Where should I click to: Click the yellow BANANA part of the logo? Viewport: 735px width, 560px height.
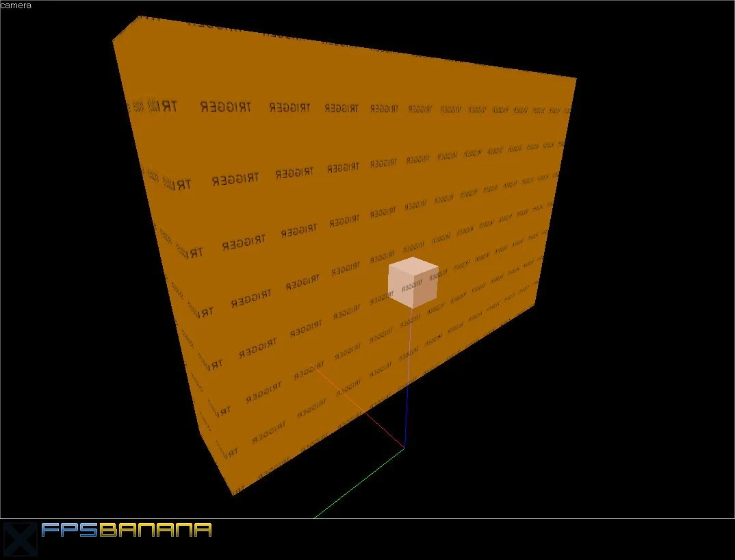[155, 529]
